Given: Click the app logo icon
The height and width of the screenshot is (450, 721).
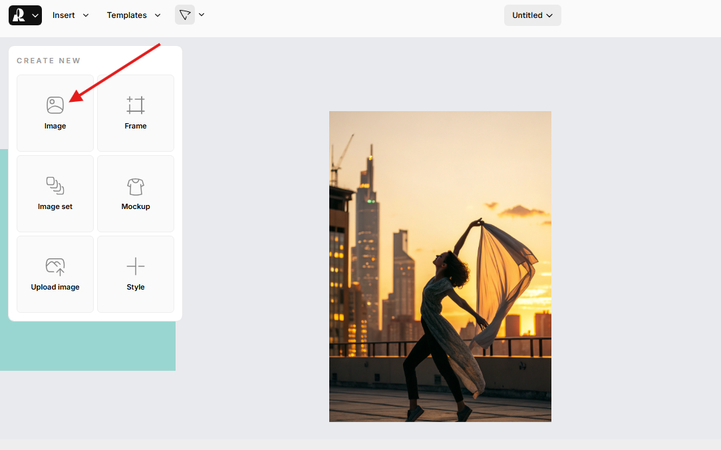Looking at the screenshot, I should tap(19, 15).
